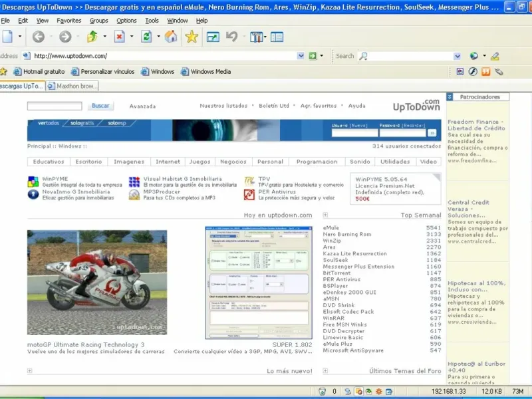This screenshot has height=399, width=532.
Task: Refresh the page with the Refresh icon
Action: (x=146, y=37)
